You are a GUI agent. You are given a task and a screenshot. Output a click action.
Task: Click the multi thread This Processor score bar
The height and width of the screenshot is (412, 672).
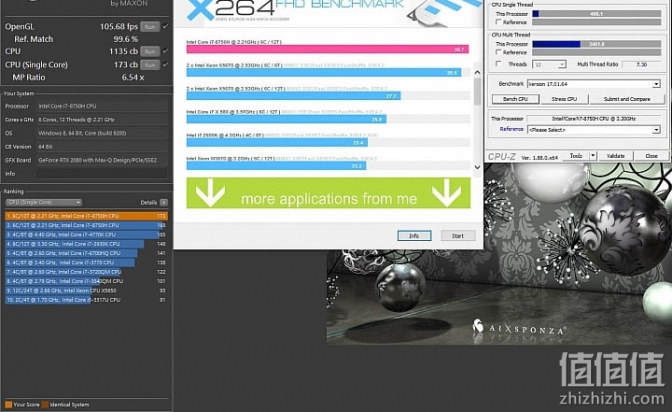[x=597, y=44]
